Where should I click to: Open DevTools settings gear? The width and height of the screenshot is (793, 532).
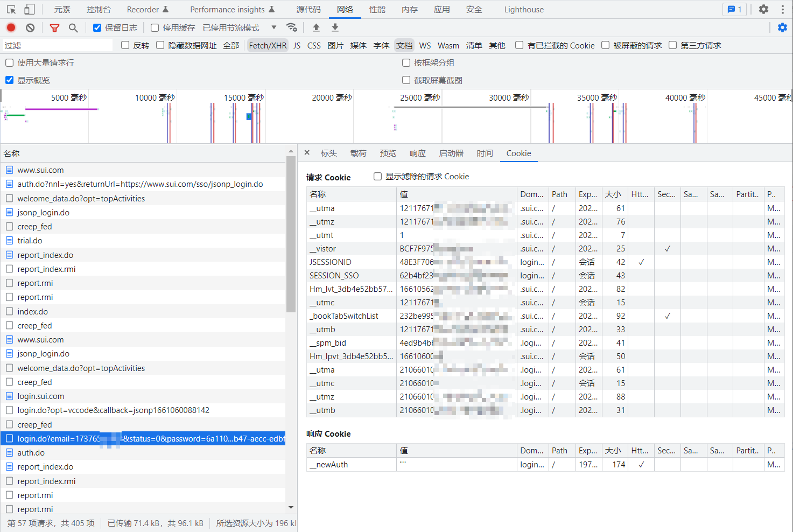pos(763,9)
